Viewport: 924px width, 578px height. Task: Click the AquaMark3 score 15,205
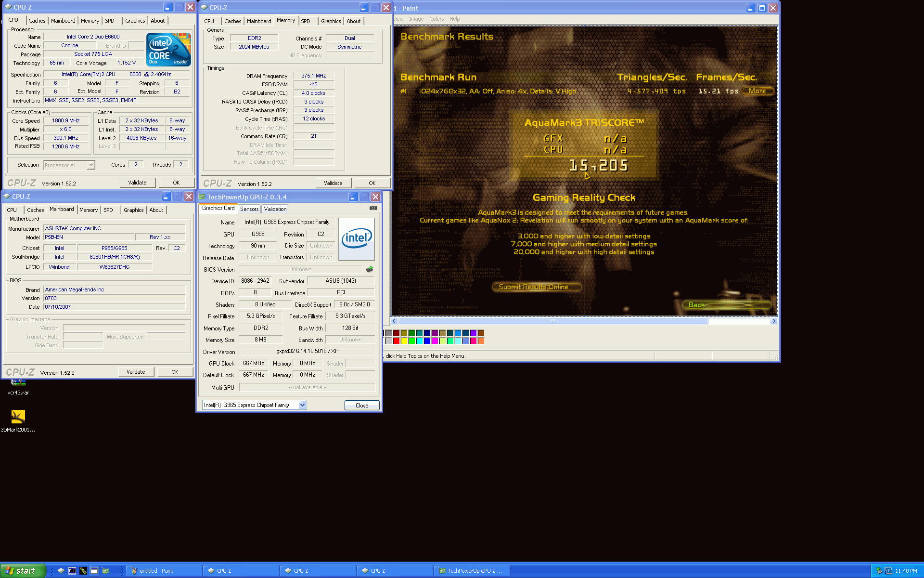pyautogui.click(x=599, y=166)
